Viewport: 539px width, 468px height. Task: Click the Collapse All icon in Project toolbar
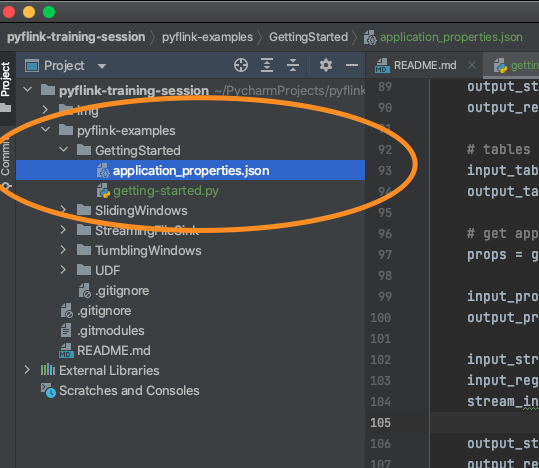[293, 65]
